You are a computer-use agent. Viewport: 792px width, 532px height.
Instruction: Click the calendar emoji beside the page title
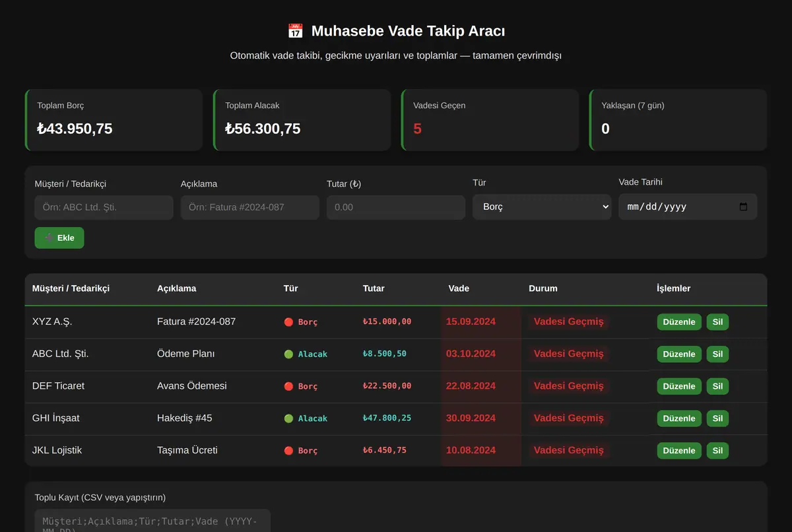click(x=295, y=31)
